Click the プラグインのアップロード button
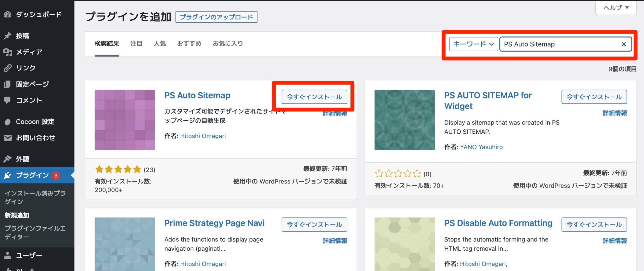Image resolution: width=644 pixels, height=271 pixels. point(216,17)
